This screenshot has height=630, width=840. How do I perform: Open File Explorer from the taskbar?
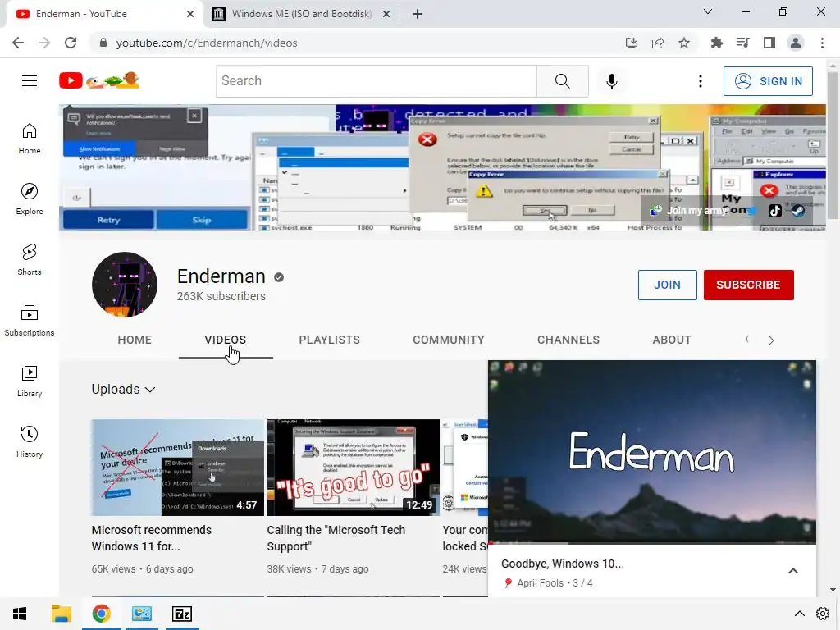(x=61, y=614)
